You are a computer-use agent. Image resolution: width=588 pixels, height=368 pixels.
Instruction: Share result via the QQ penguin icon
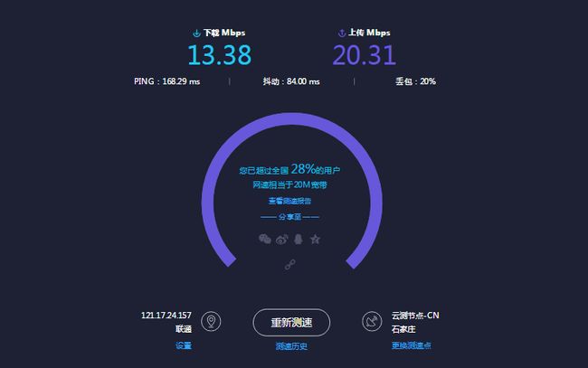click(x=299, y=239)
